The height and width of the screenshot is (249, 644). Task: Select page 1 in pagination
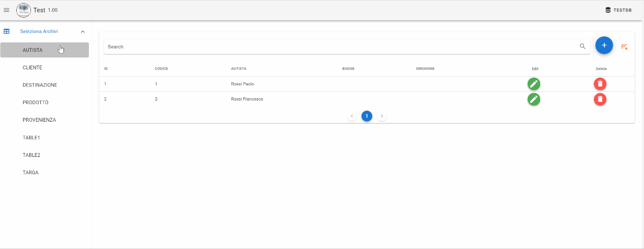tap(367, 116)
